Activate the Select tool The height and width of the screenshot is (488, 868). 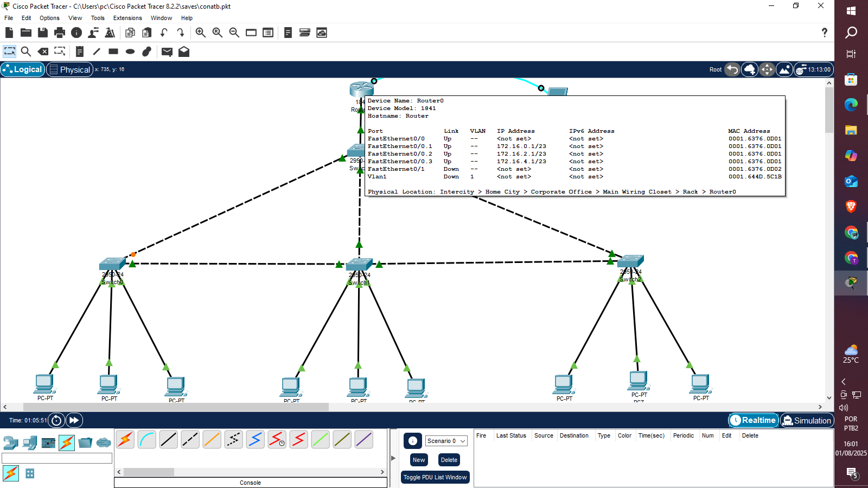point(10,52)
